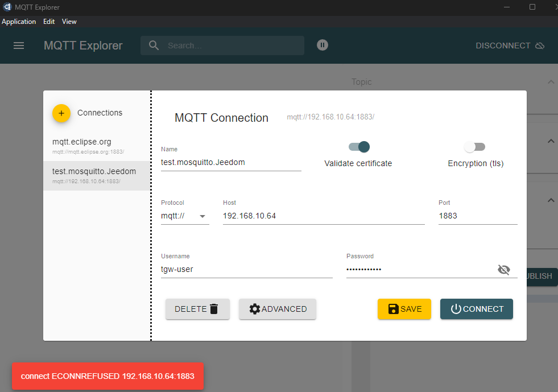Click the MQTT Explorer app logo icon
The image size is (558, 392).
coord(7,7)
